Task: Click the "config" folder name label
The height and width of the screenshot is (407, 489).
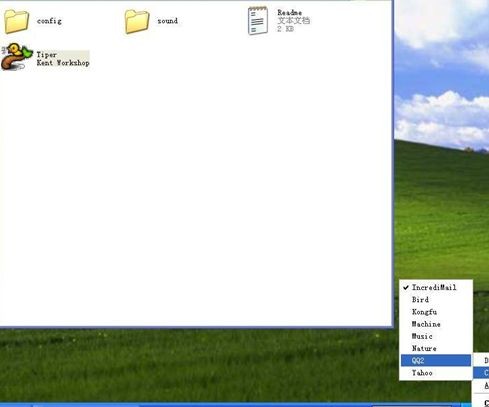Action: click(x=49, y=21)
